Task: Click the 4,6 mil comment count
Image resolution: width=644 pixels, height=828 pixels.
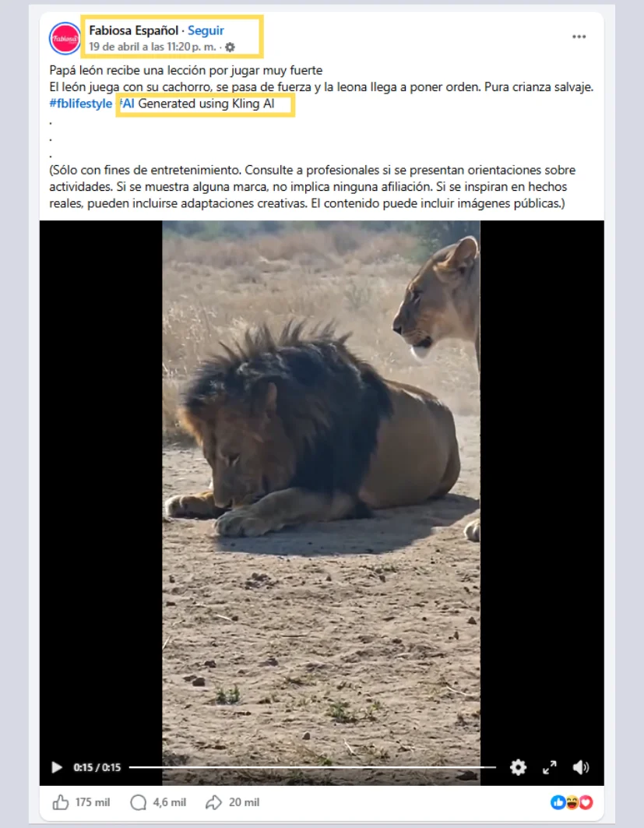Action: pos(170,802)
